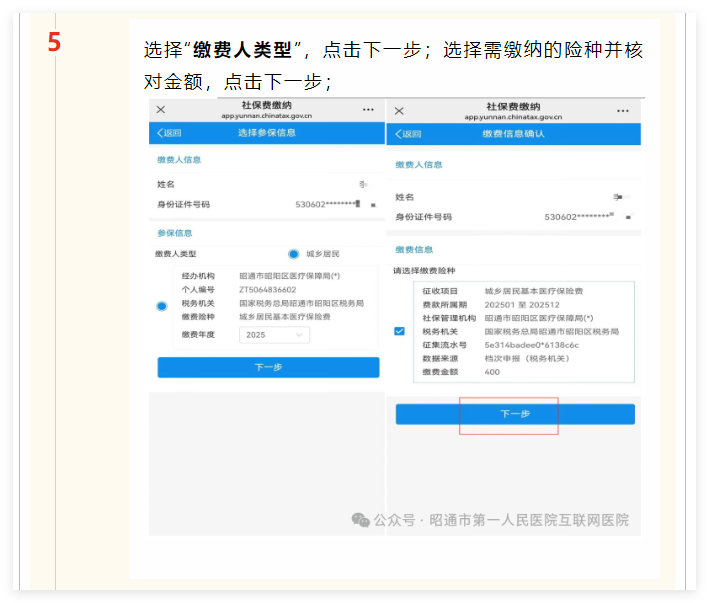Image resolution: width=709 pixels, height=603 pixels.
Task: Click the 缴费险种 value in the left card
Action: (x=285, y=317)
